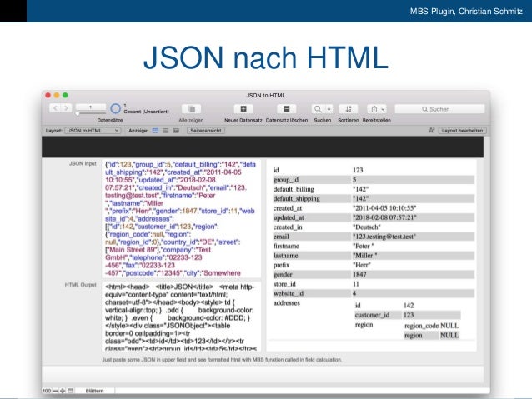Switch to table view in Anzeige
Viewport: 532px width, 399px height.
[x=174, y=131]
